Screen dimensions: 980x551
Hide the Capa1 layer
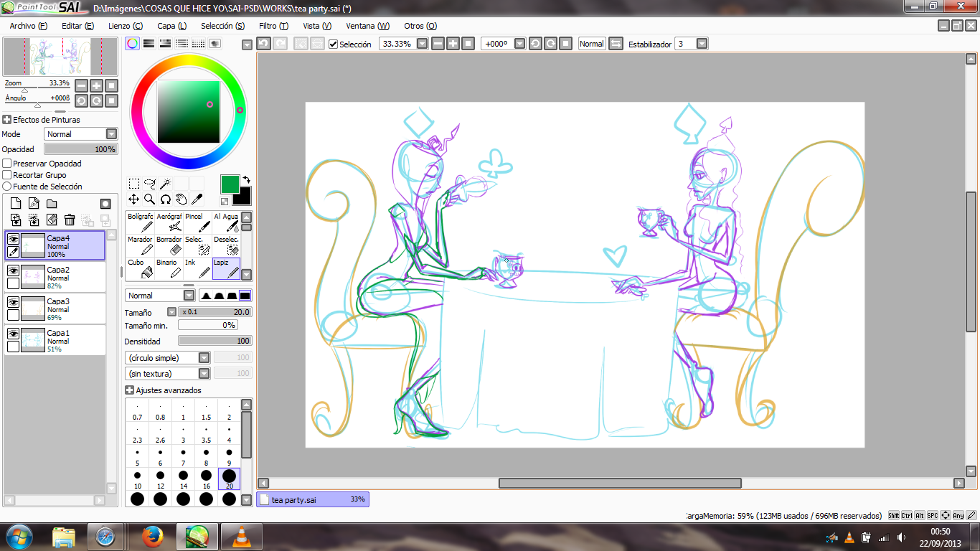pyautogui.click(x=13, y=334)
